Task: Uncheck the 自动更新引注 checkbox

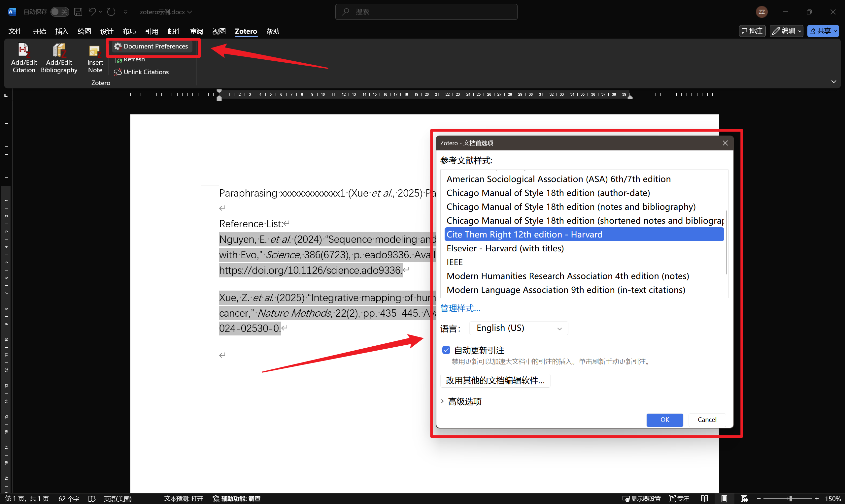Action: click(446, 350)
